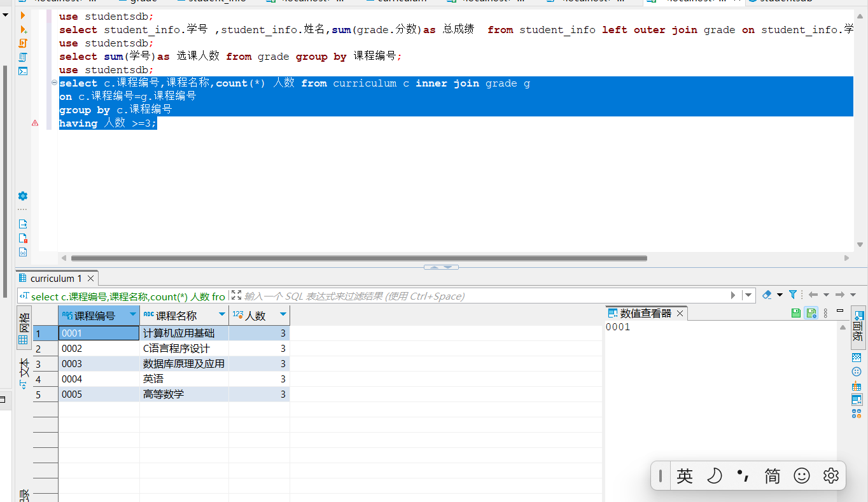Show the execution plan for the query
868x502 pixels.
pyautogui.click(x=23, y=57)
